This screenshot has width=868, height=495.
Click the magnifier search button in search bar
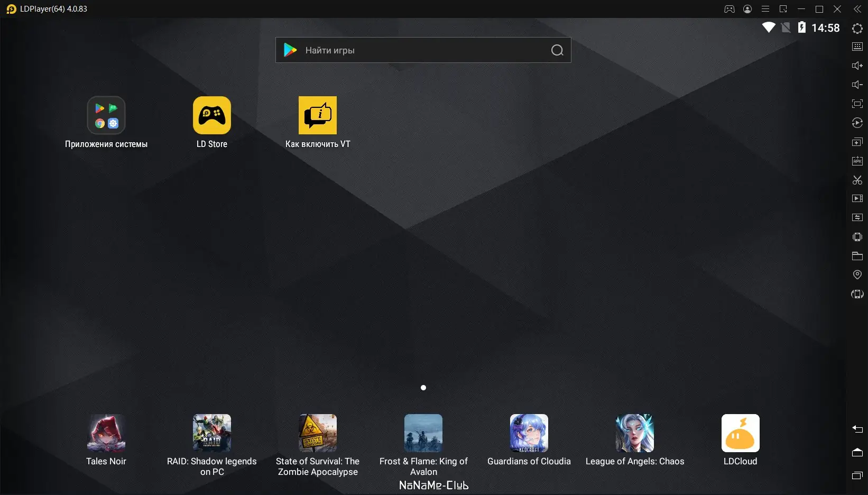pos(557,50)
